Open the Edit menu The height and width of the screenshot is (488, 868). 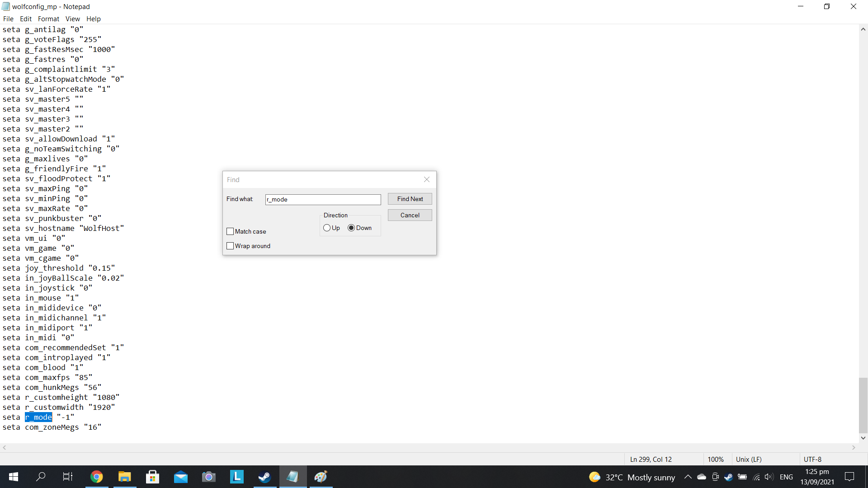tap(26, 19)
